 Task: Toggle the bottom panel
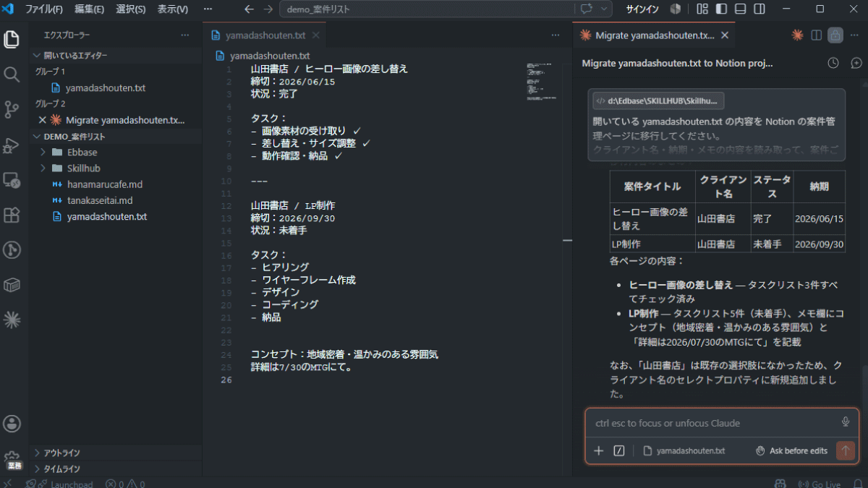click(740, 9)
